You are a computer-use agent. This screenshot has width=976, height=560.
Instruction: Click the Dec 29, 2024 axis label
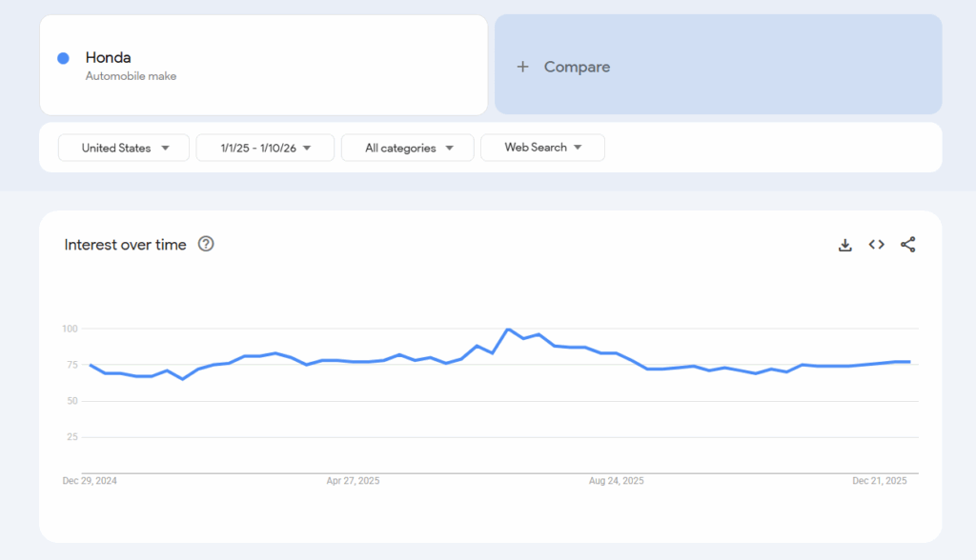point(91,481)
